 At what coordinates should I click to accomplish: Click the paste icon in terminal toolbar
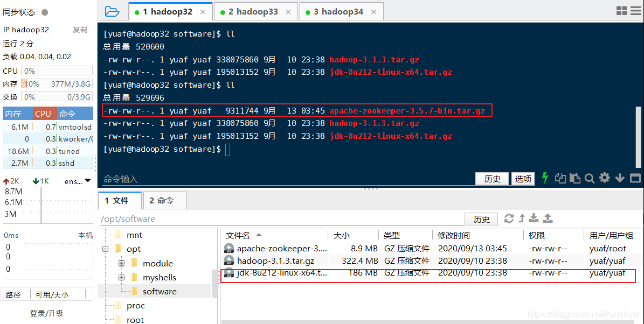pos(575,178)
